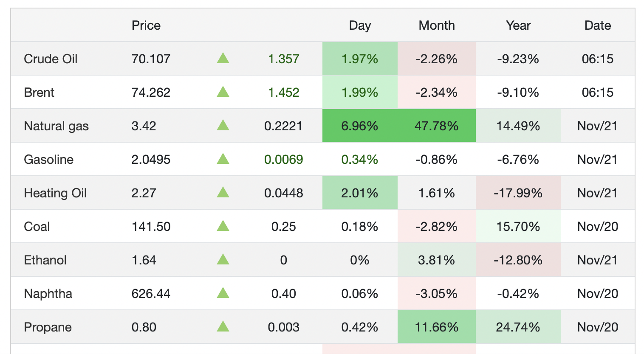Click Propane monthly change 11.66%

(437, 327)
